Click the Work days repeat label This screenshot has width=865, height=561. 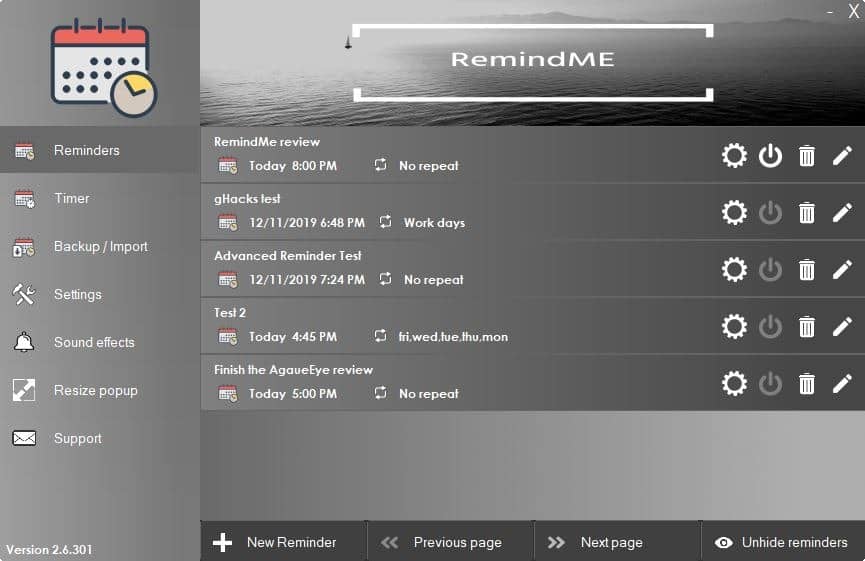(435, 223)
